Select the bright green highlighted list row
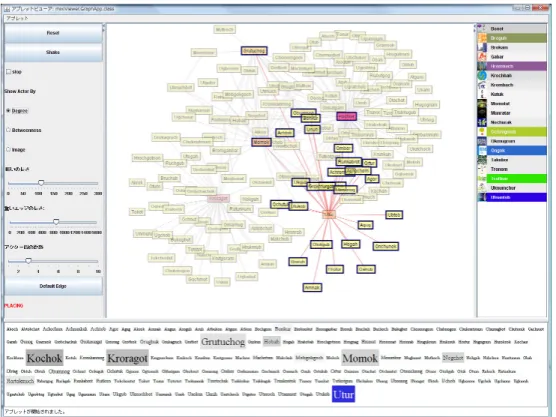Screen dimensions: 556x417 512,179
